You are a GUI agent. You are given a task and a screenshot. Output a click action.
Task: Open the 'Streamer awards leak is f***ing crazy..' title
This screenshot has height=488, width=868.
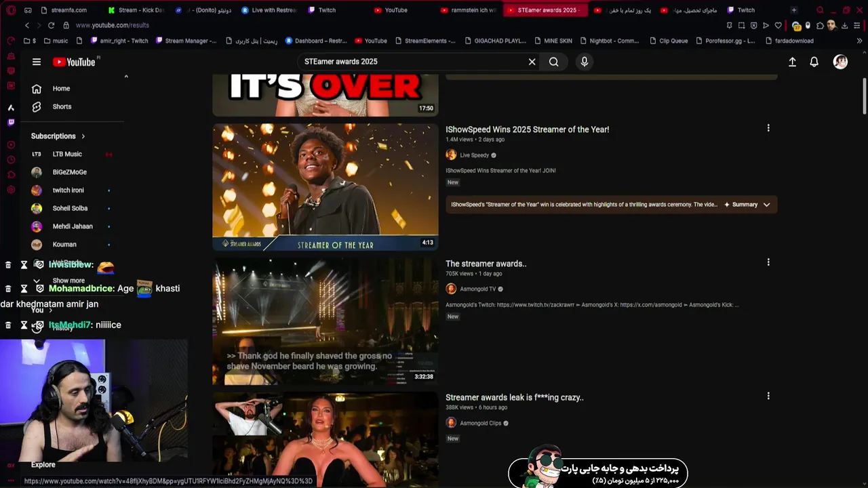[514, 398]
